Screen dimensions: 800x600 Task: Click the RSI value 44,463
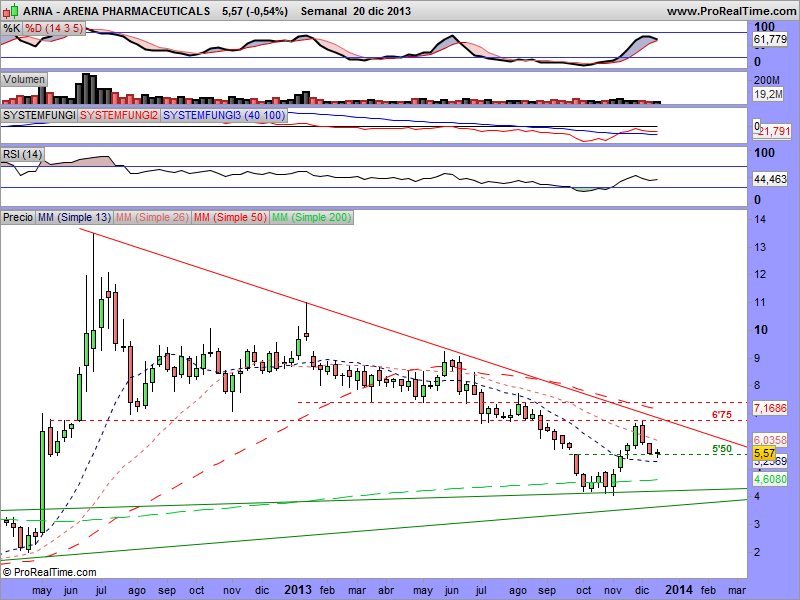click(x=770, y=179)
